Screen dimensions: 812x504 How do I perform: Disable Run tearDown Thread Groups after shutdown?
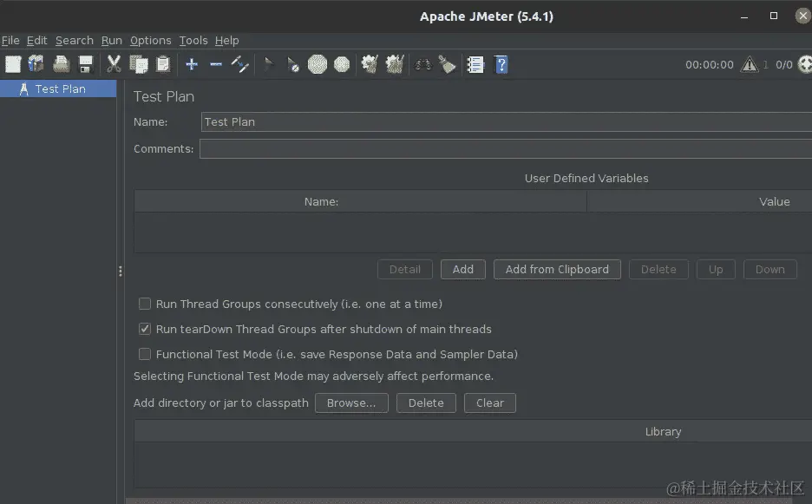tap(145, 329)
